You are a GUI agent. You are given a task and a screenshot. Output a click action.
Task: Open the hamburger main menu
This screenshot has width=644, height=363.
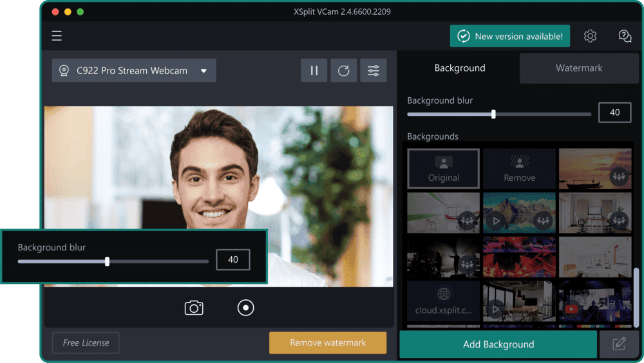pyautogui.click(x=57, y=36)
